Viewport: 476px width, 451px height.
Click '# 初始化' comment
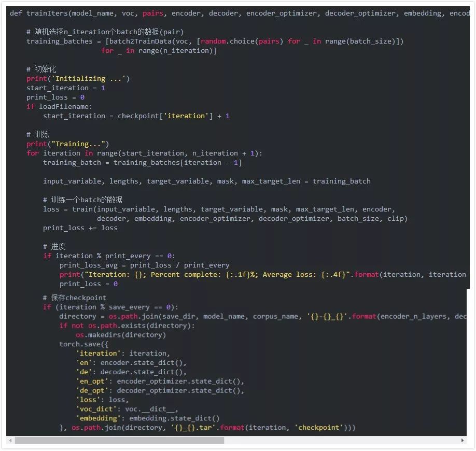point(41,69)
